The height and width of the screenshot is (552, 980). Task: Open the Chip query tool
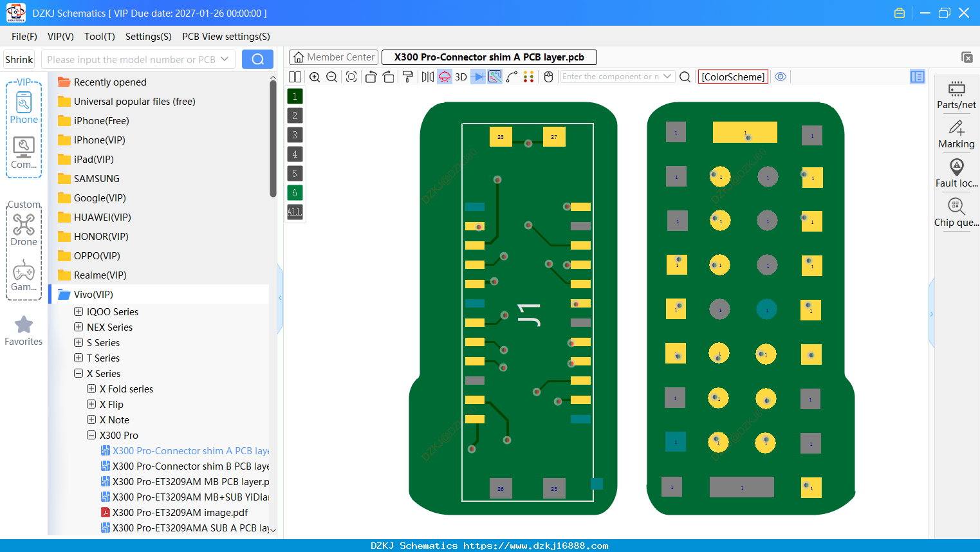[x=956, y=213]
